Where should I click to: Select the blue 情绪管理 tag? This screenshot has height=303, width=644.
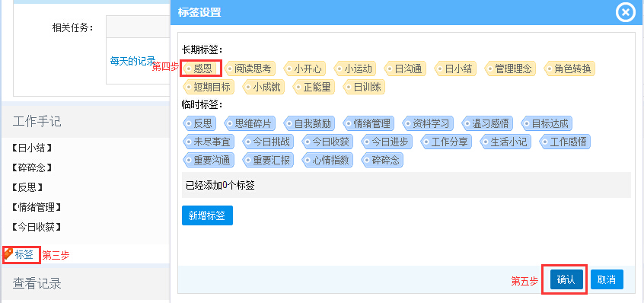point(369,123)
